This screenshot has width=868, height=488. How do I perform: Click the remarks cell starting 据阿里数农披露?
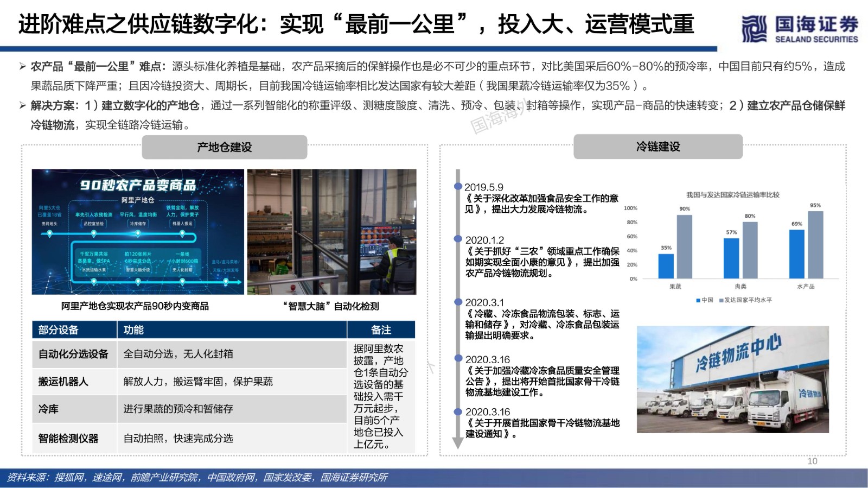point(381,396)
